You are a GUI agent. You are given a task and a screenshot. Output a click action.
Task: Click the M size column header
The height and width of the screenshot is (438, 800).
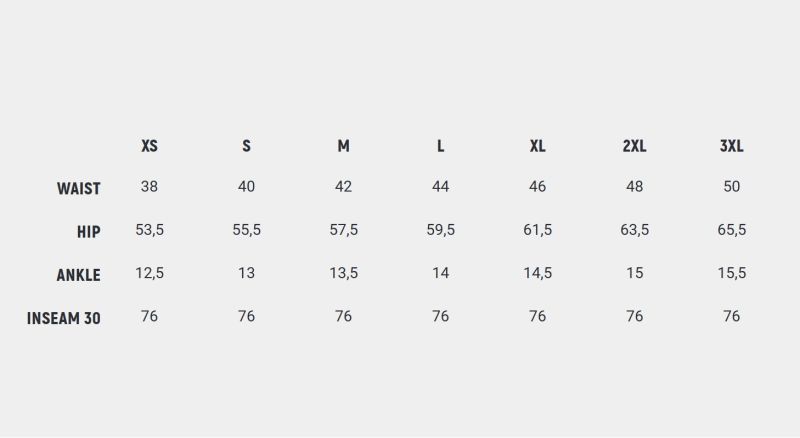pos(343,146)
